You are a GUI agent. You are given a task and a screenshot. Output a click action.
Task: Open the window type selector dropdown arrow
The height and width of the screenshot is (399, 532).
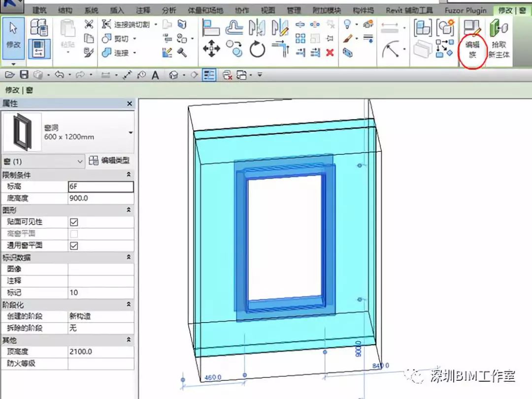(x=131, y=132)
